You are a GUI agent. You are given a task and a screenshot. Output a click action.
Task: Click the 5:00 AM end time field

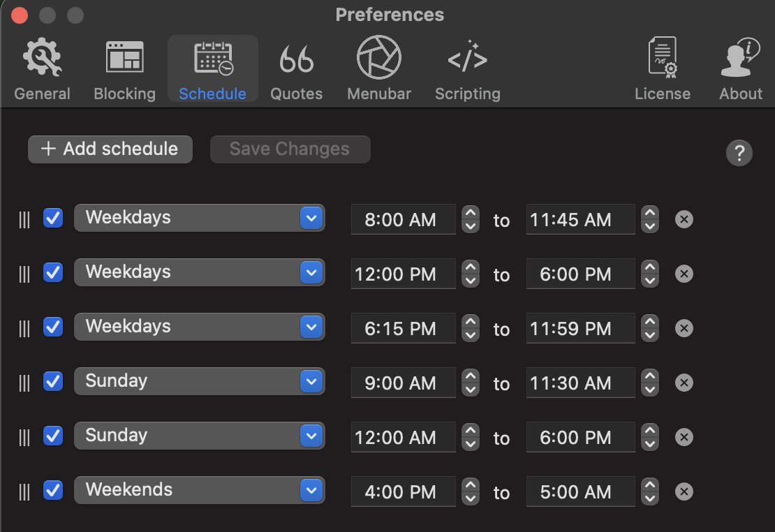tap(581, 492)
